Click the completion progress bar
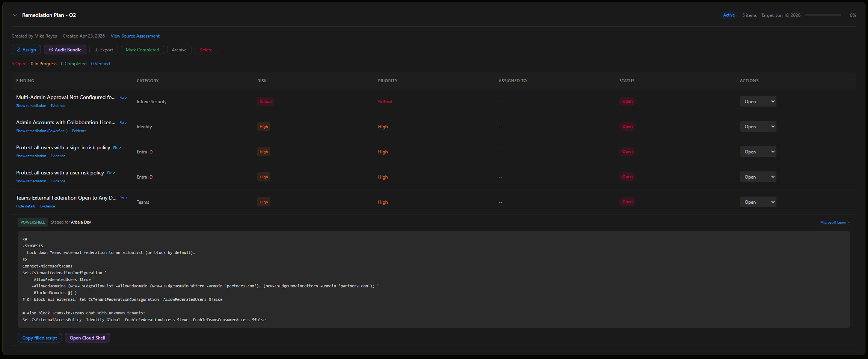Image resolution: width=868 pixels, height=359 pixels. 823,15
